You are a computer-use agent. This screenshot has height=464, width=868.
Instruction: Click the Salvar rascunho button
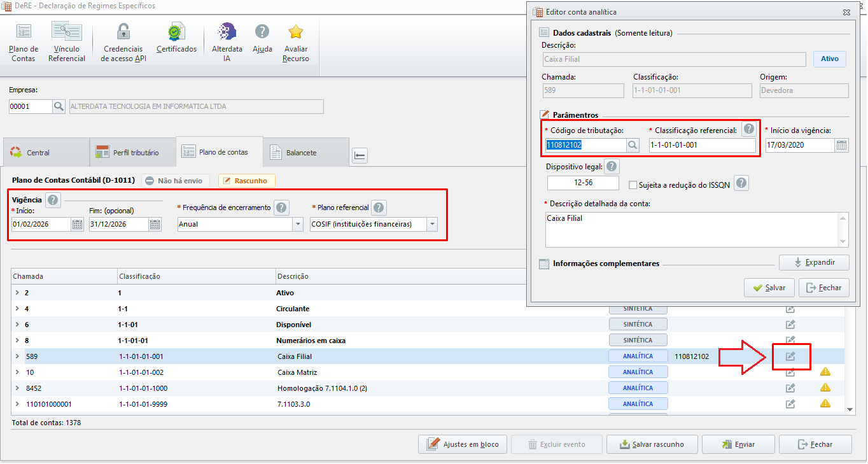coord(652,444)
